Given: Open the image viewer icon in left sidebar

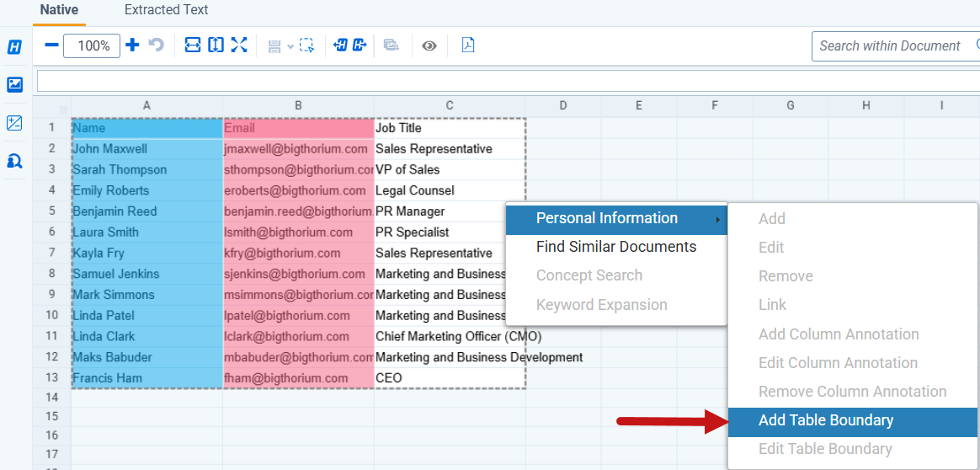Looking at the screenshot, I should pyautogui.click(x=15, y=84).
